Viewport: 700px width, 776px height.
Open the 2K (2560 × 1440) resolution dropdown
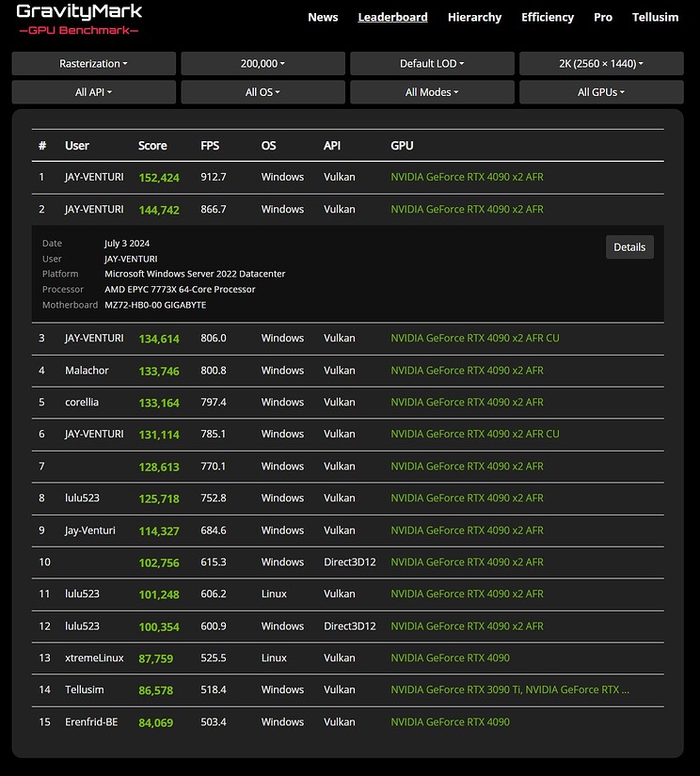click(x=601, y=63)
